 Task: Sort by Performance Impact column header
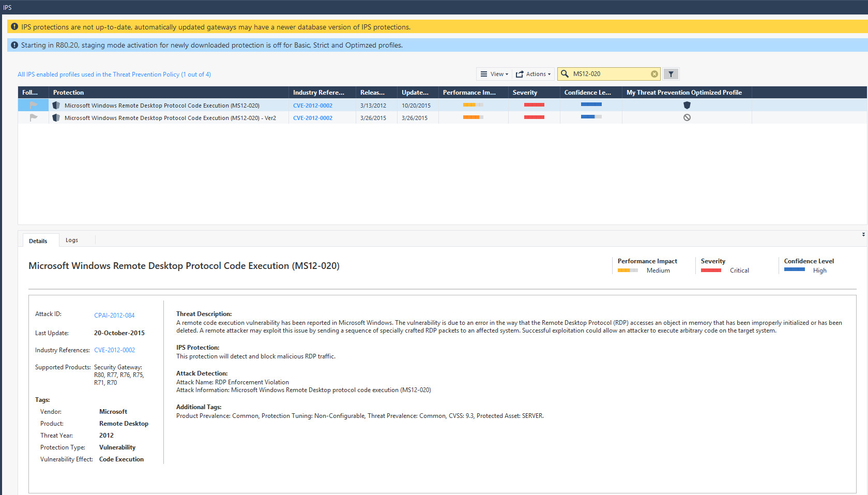tap(474, 93)
